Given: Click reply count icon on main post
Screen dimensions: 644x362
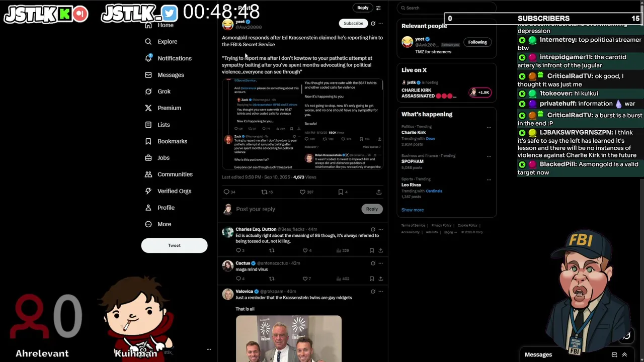Looking at the screenshot, I should coord(226,192).
